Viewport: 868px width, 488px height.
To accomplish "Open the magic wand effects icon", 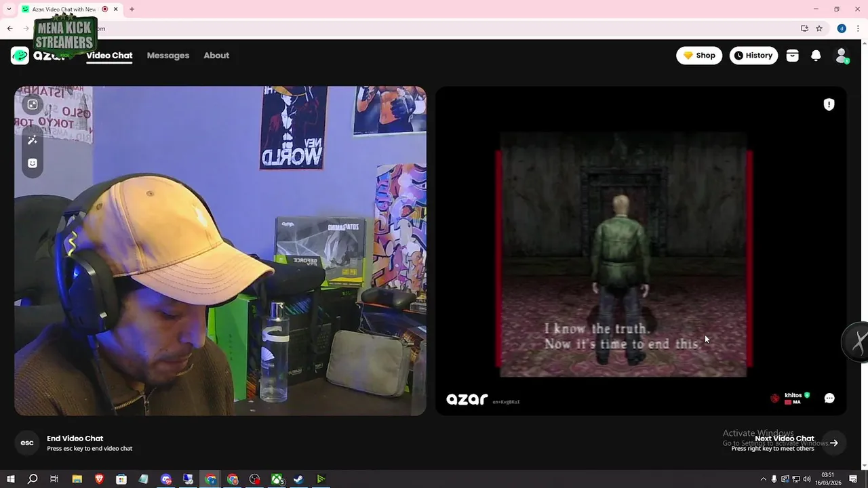I will [32, 140].
